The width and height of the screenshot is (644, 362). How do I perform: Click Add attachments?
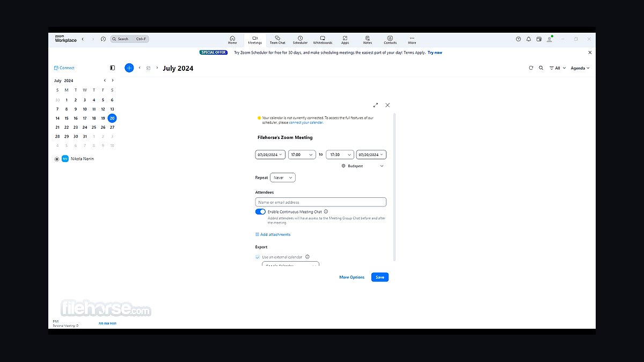tap(273, 234)
